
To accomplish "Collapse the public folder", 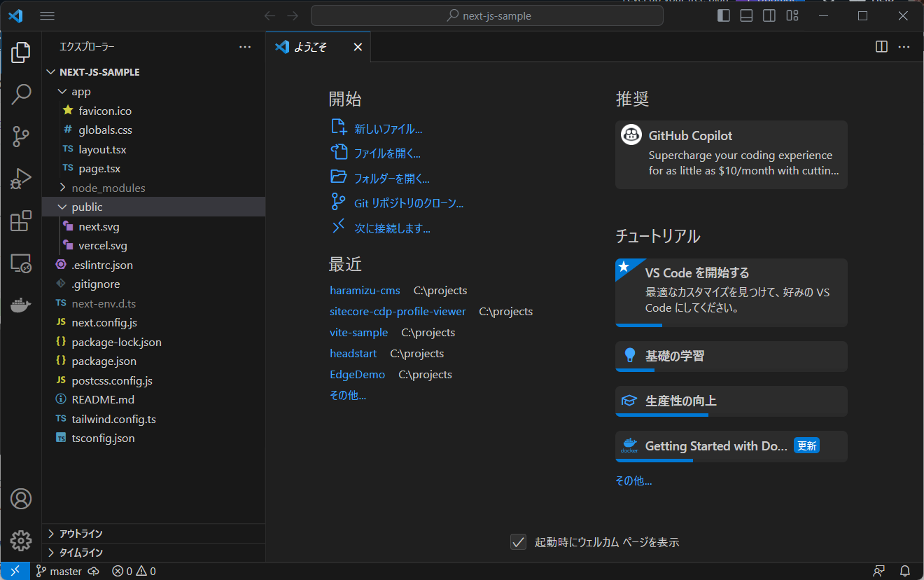I will point(153,207).
